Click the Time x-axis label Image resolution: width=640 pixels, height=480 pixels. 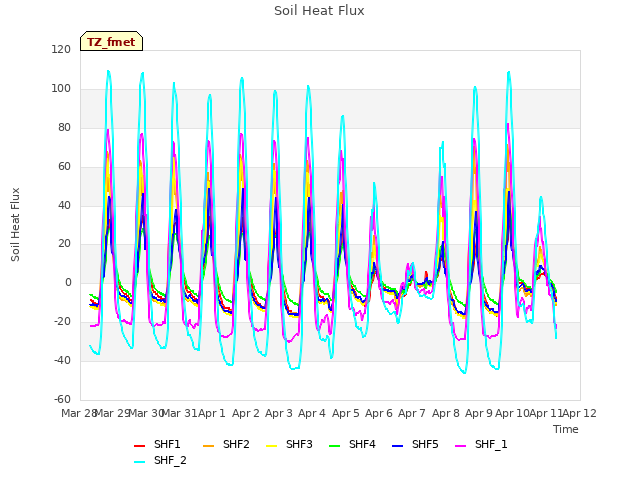tap(566, 429)
